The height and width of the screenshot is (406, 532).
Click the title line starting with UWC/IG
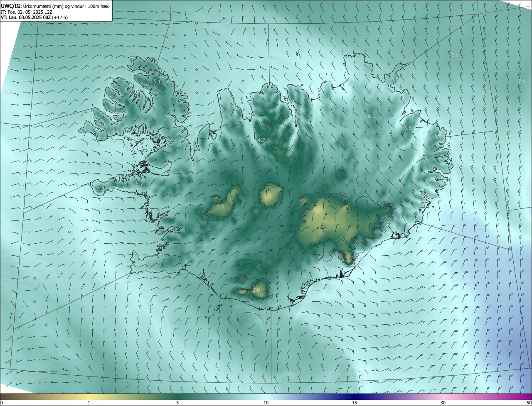click(56, 6)
